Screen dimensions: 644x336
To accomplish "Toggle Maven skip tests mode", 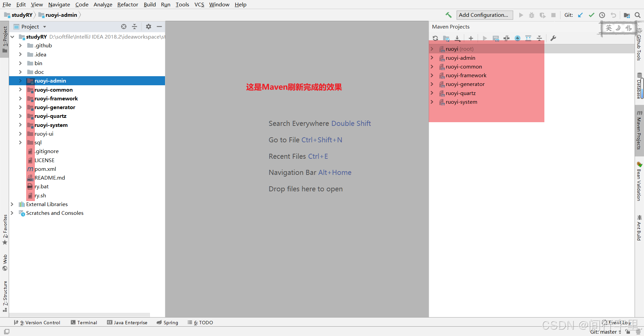I will (x=518, y=38).
